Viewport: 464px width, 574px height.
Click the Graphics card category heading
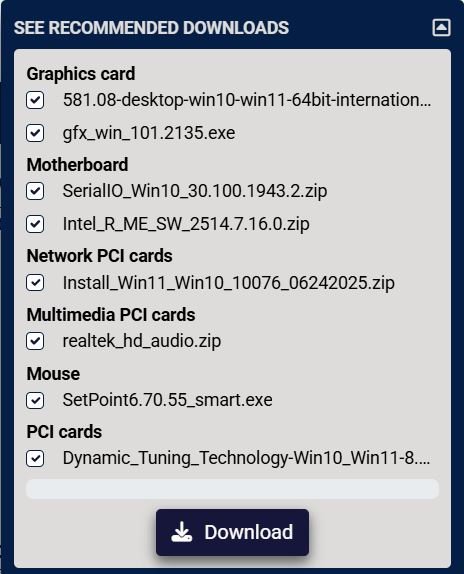[81, 74]
